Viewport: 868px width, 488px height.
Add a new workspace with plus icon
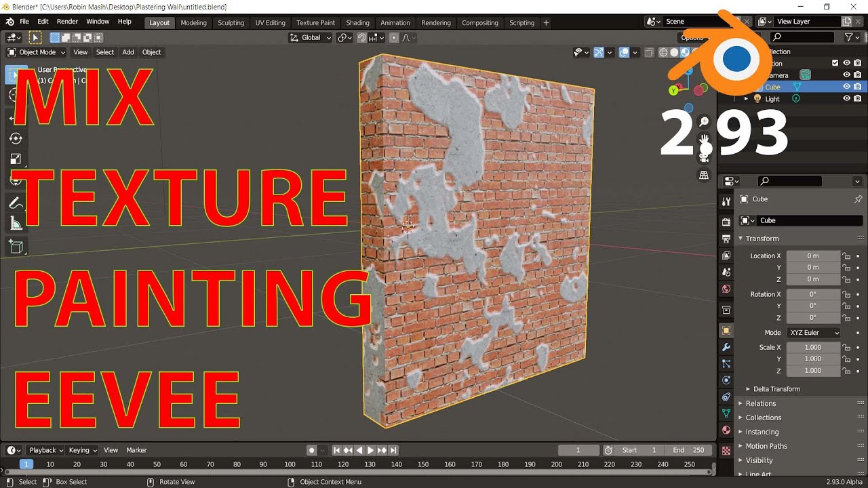coord(546,22)
